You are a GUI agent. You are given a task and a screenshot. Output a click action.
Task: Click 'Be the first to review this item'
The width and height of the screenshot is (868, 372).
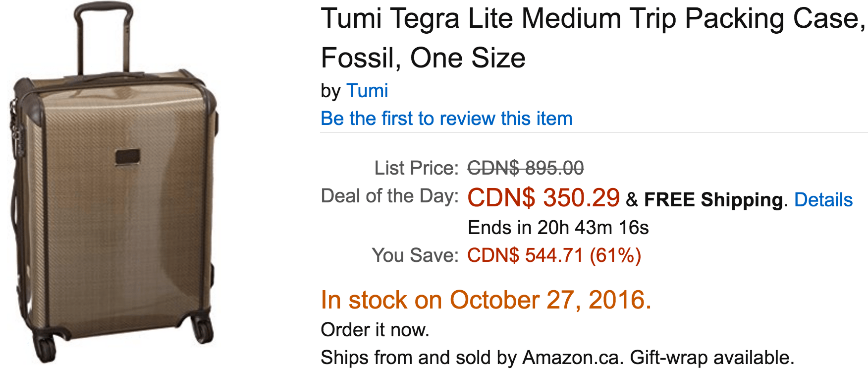tap(446, 119)
